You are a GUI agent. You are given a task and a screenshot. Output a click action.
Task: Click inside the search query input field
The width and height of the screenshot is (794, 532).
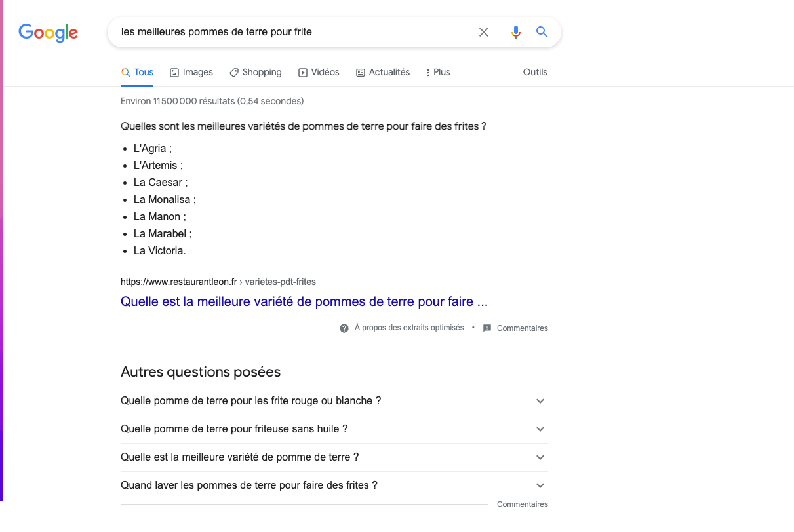pos(295,32)
